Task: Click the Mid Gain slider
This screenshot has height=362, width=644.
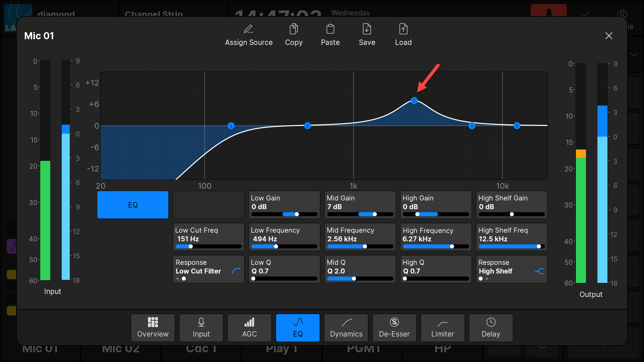Action: pyautogui.click(x=360, y=214)
